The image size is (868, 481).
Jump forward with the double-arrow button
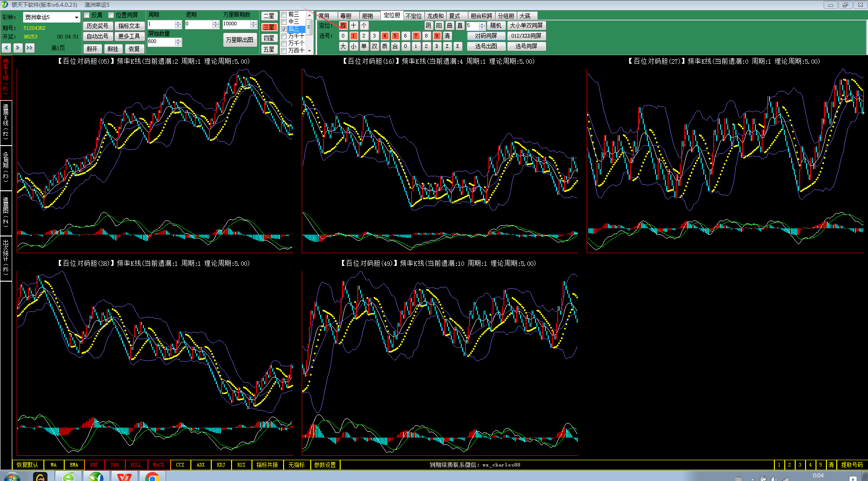click(x=29, y=47)
